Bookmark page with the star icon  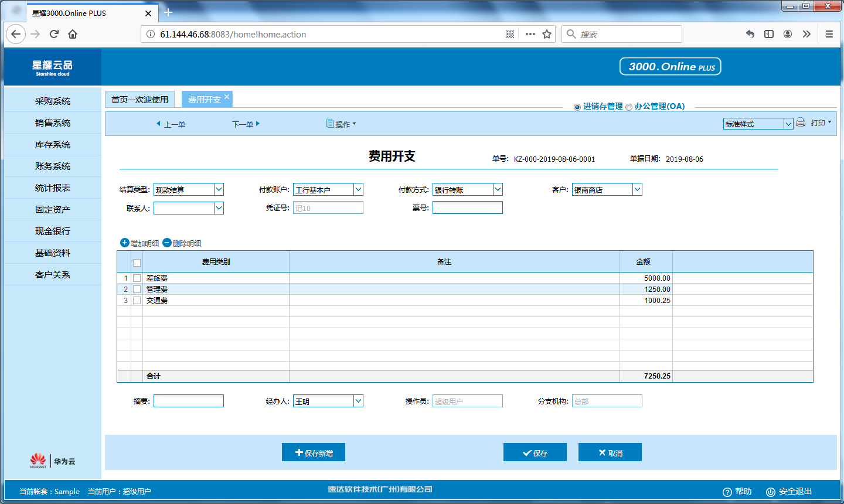coord(547,34)
